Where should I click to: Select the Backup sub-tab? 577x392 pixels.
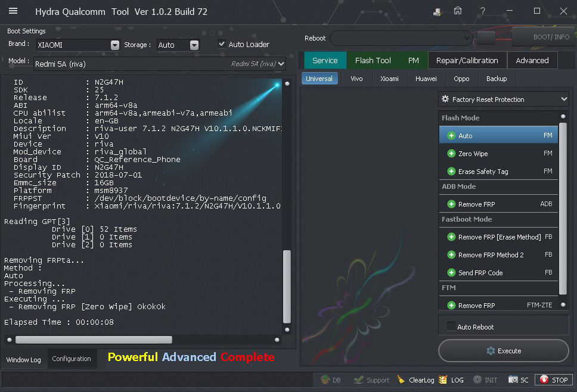(x=497, y=79)
